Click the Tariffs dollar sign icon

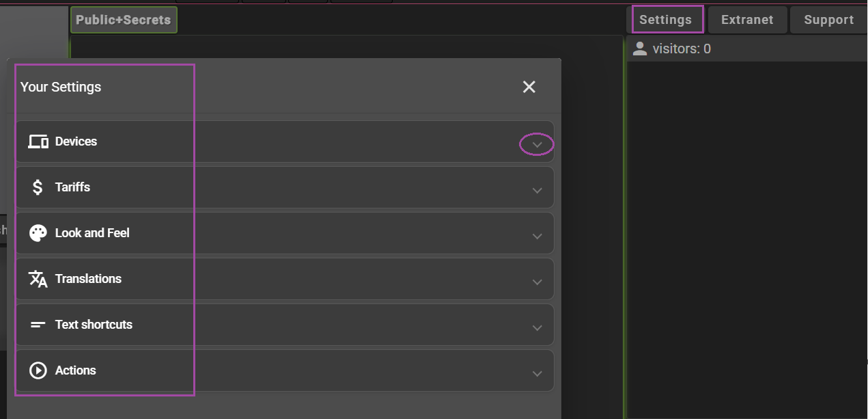(38, 187)
